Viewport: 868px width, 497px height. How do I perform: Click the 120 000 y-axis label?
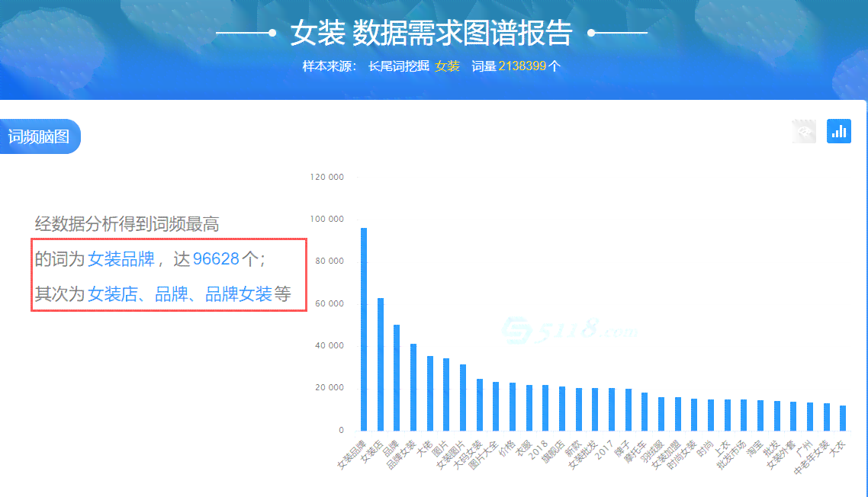(x=326, y=177)
